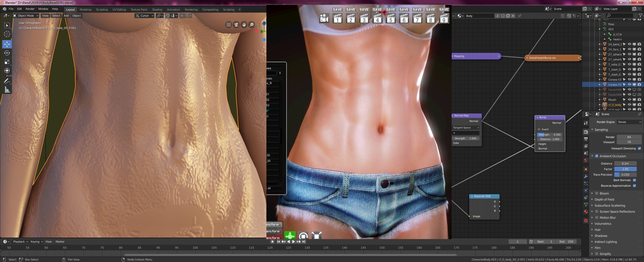The height and width of the screenshot is (262, 644).
Task: Open the Modifiers properties tab
Action: [586, 176]
